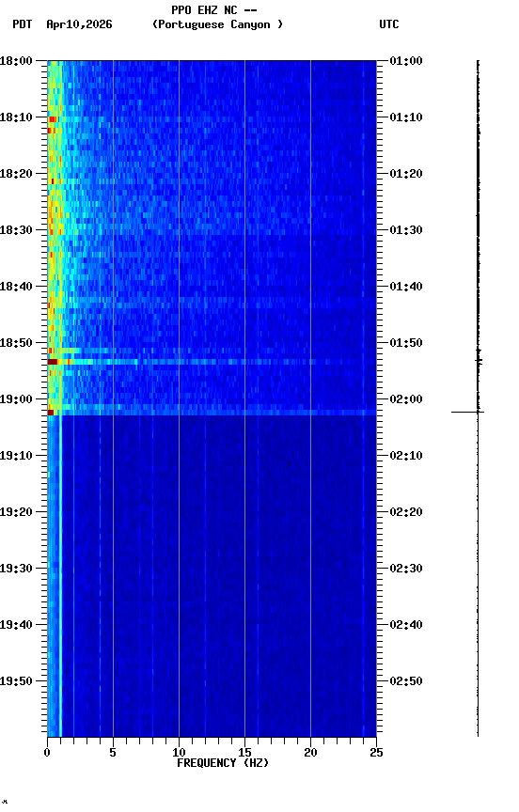
Task: Click the '02:30' UTC time label
Action: (406, 569)
